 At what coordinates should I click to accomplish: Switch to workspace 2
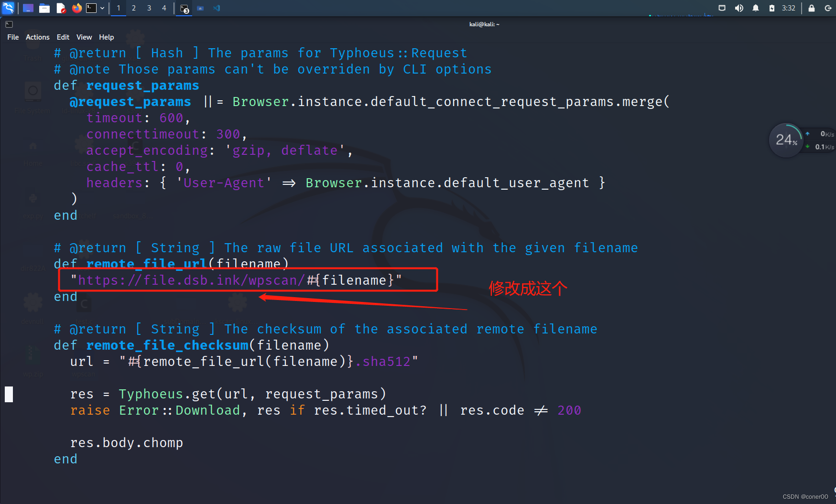click(x=134, y=8)
